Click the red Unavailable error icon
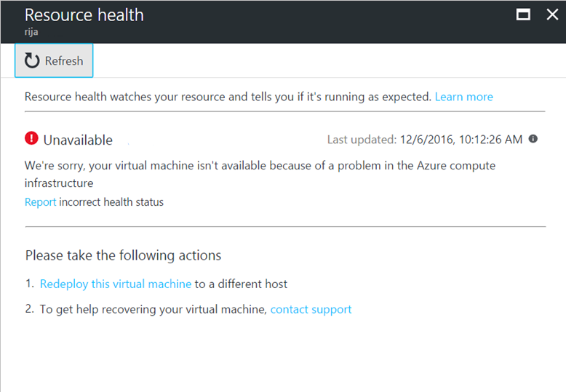The image size is (566, 392). 31,138
